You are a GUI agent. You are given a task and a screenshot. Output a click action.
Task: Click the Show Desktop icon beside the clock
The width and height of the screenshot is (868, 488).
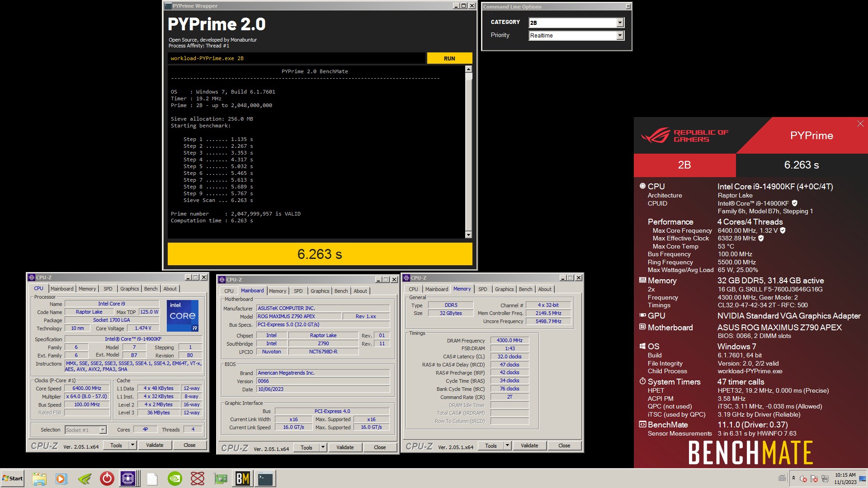(863, 479)
